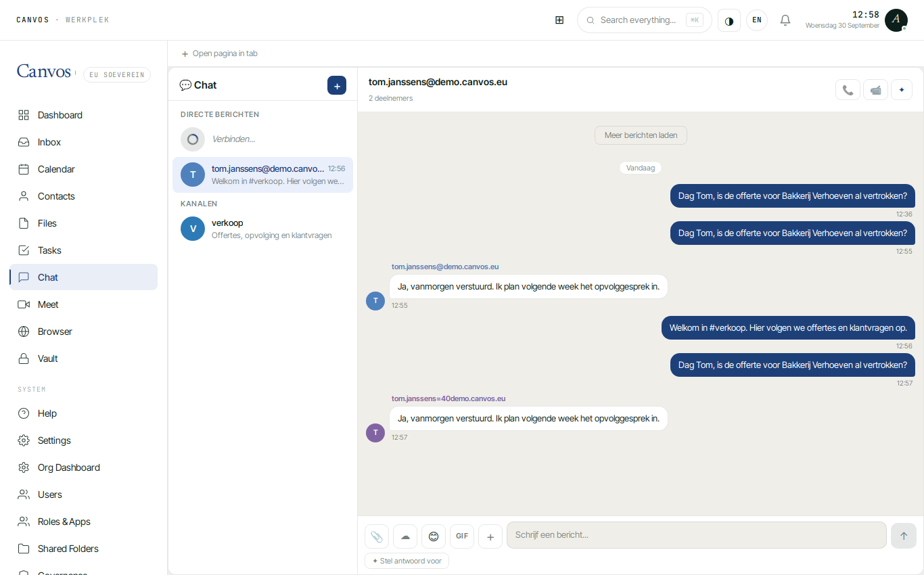Open Inbox from the sidebar

click(x=83, y=142)
